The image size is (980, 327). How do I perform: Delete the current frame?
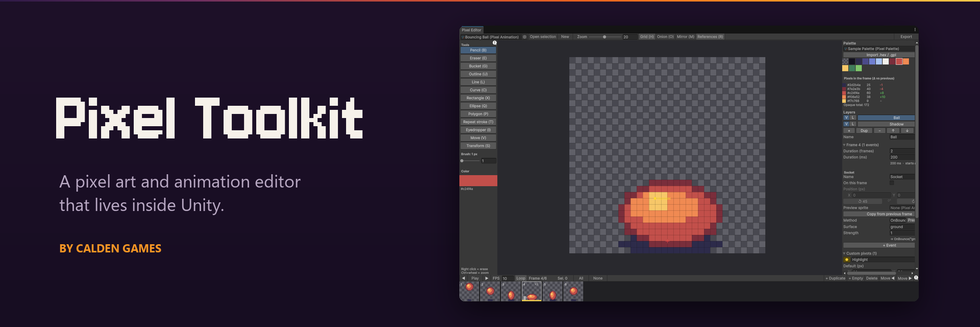click(872, 278)
